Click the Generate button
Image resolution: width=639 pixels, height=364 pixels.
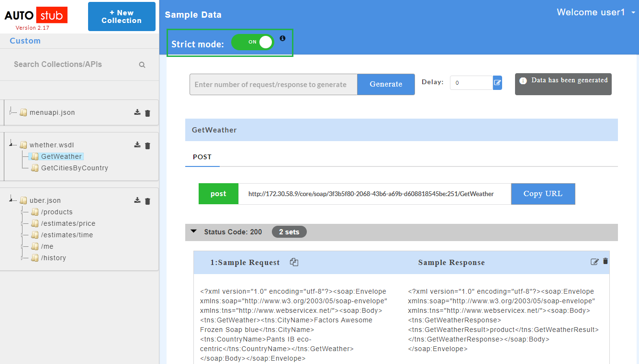[386, 84]
